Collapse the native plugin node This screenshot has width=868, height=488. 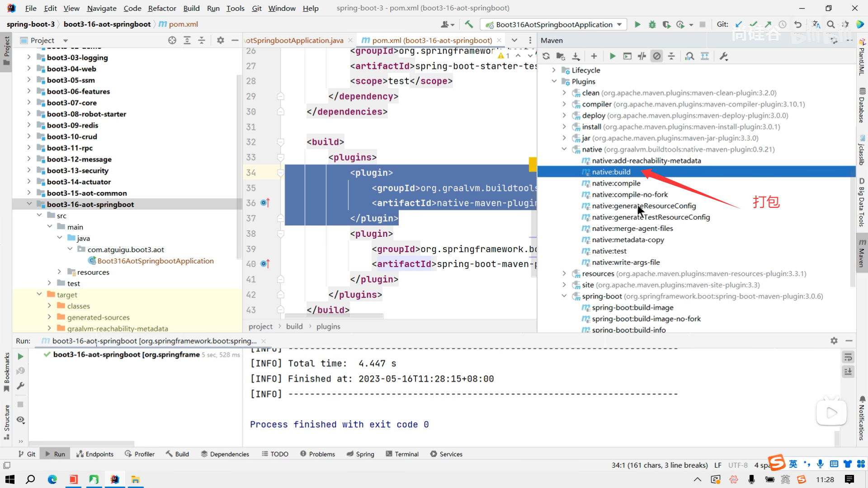click(564, 149)
